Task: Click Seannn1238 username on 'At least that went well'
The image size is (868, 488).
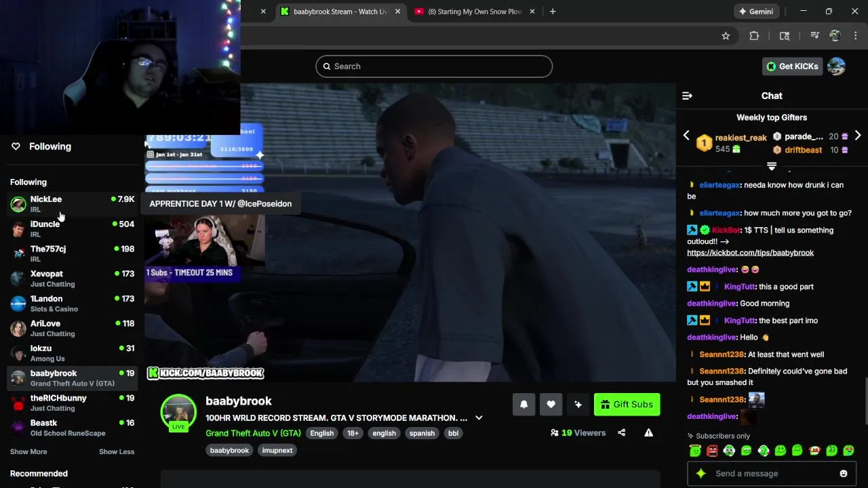Action: click(x=722, y=354)
